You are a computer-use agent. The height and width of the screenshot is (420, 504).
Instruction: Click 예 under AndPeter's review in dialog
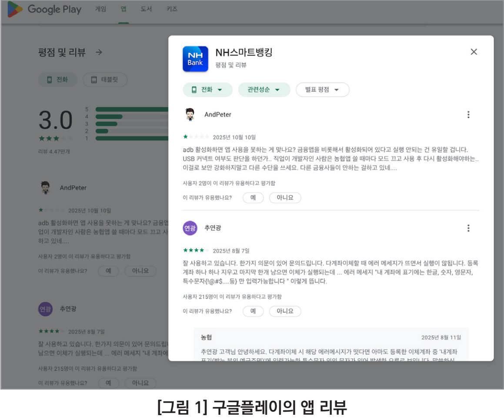253,198
